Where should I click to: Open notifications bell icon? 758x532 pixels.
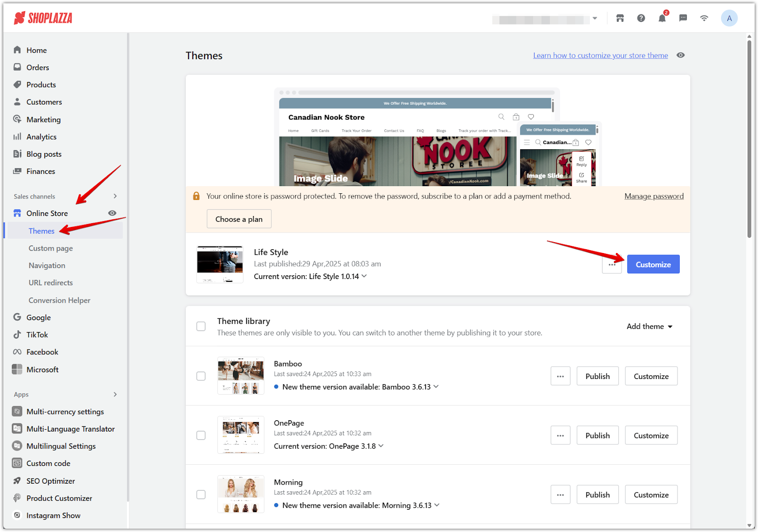coord(662,18)
